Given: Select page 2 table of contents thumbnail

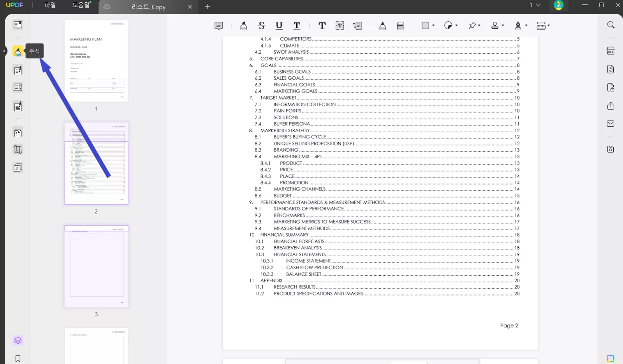Looking at the screenshot, I should tap(96, 163).
